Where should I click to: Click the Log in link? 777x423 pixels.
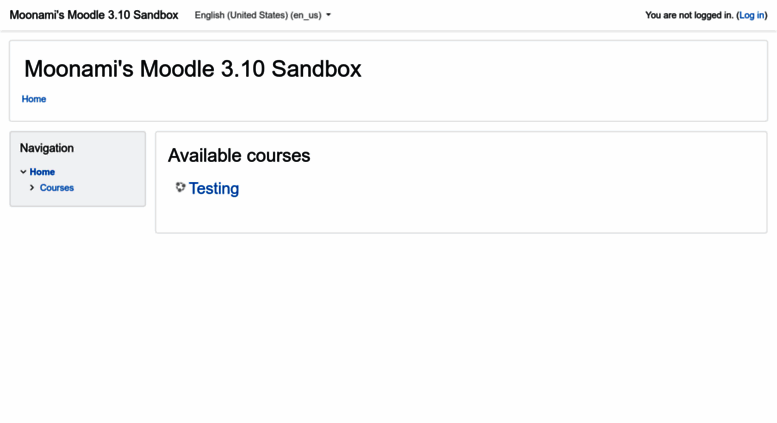(x=751, y=15)
